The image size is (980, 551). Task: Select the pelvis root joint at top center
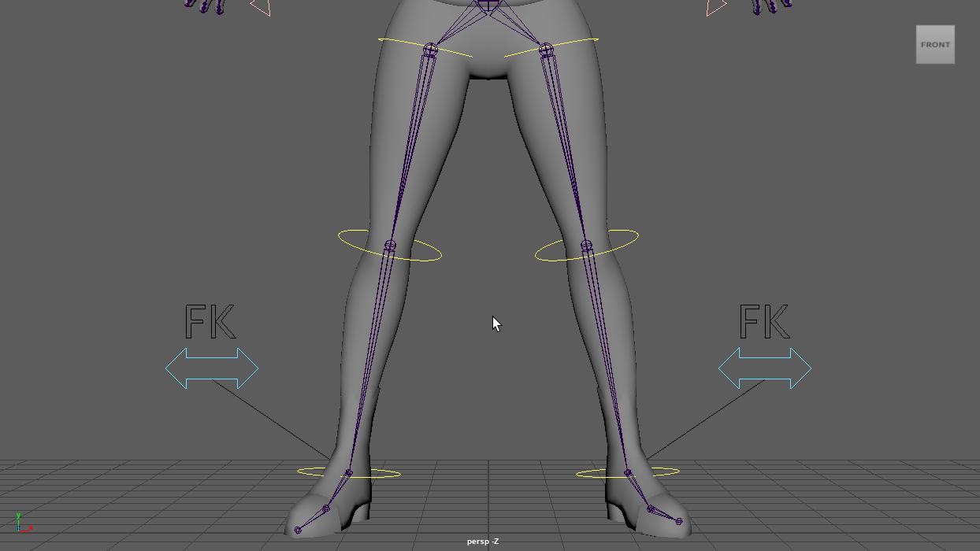pos(488,6)
